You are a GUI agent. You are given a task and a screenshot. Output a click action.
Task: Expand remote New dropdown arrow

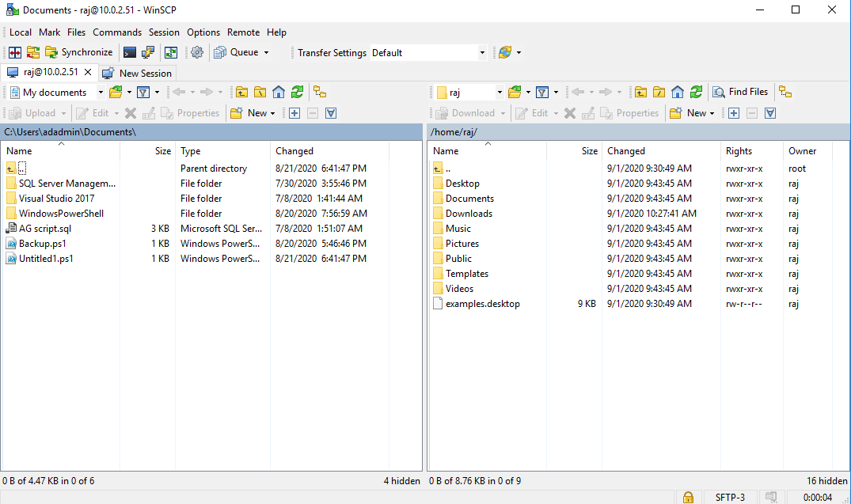712,113
